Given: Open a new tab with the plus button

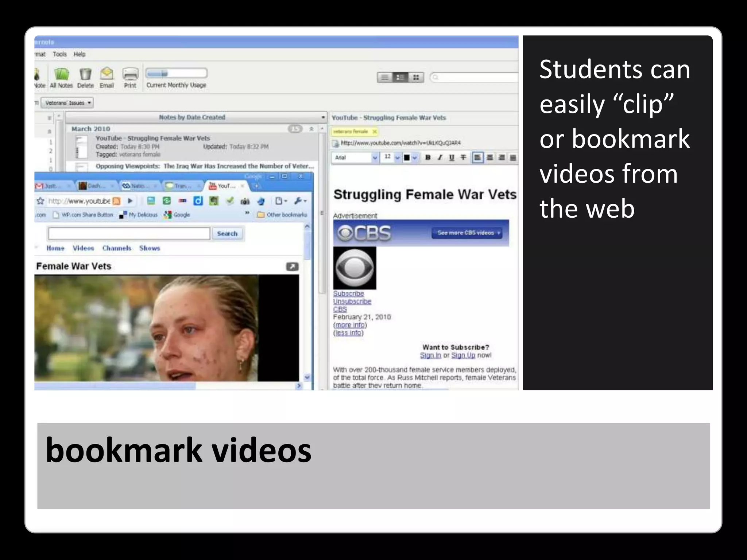Looking at the screenshot, I should point(256,186).
